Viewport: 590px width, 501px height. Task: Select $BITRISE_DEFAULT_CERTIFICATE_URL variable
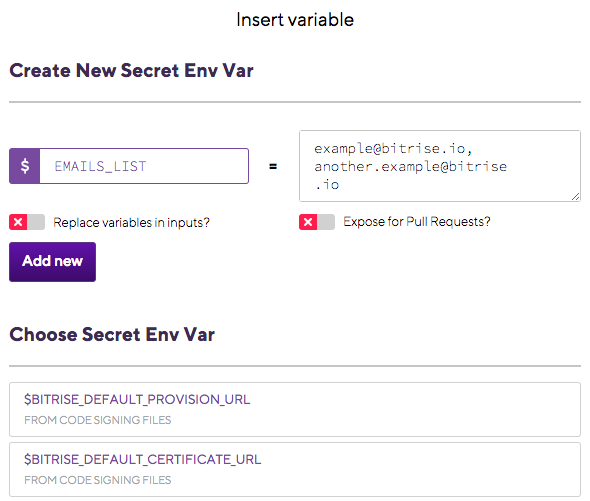(142, 460)
